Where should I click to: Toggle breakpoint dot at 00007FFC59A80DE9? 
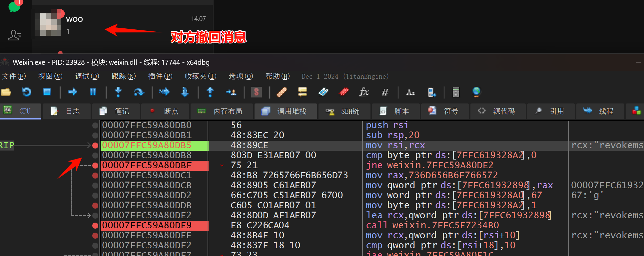[x=95, y=225]
